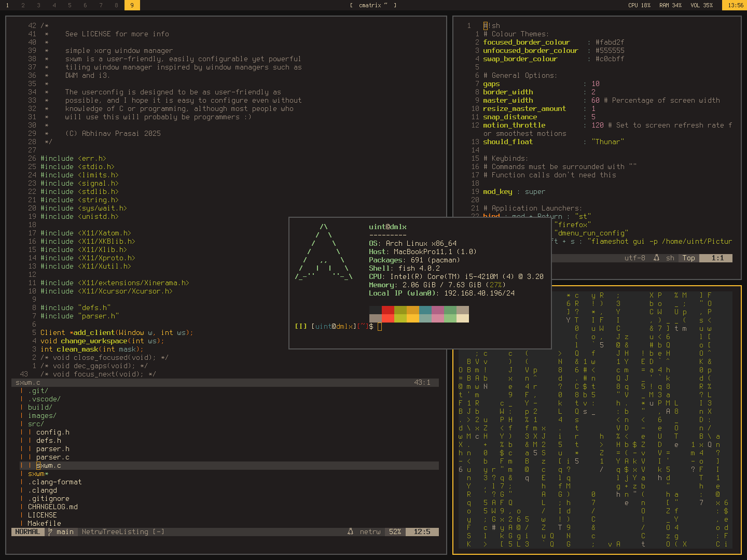Open parser.c in the file tree
The height and width of the screenshot is (560, 747).
52,457
